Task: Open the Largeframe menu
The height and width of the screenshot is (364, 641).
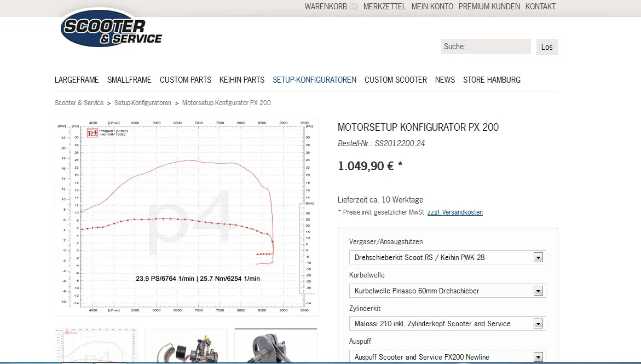Action: click(77, 80)
